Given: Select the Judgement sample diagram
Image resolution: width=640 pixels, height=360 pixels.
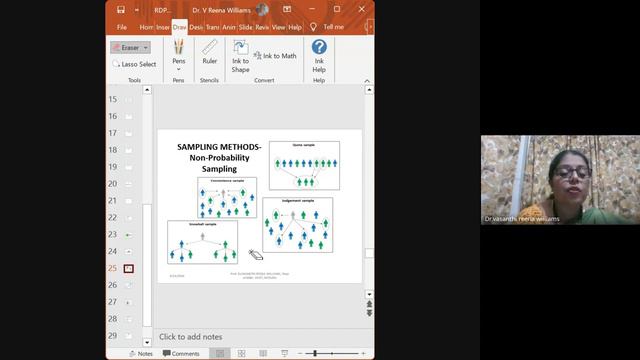Looking at the screenshot, I should click(298, 225).
